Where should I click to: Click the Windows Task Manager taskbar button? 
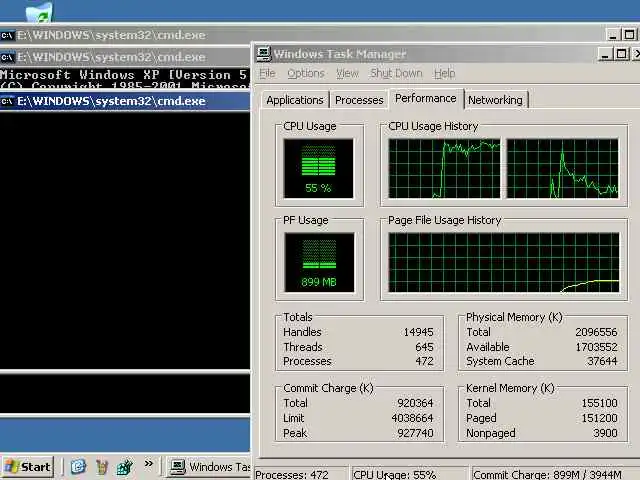pyautogui.click(x=209, y=467)
